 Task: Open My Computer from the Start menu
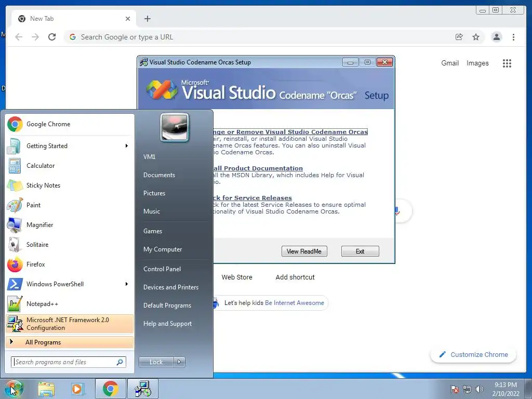click(163, 249)
